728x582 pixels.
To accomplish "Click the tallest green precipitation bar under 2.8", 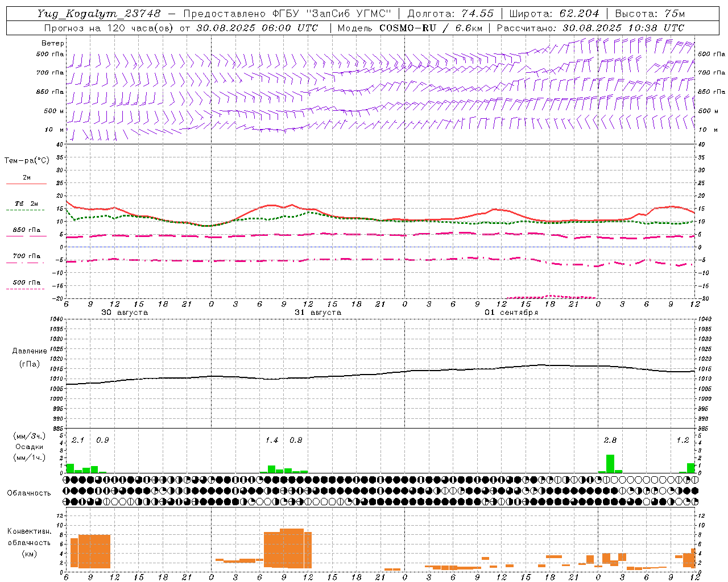I will 610,464.
